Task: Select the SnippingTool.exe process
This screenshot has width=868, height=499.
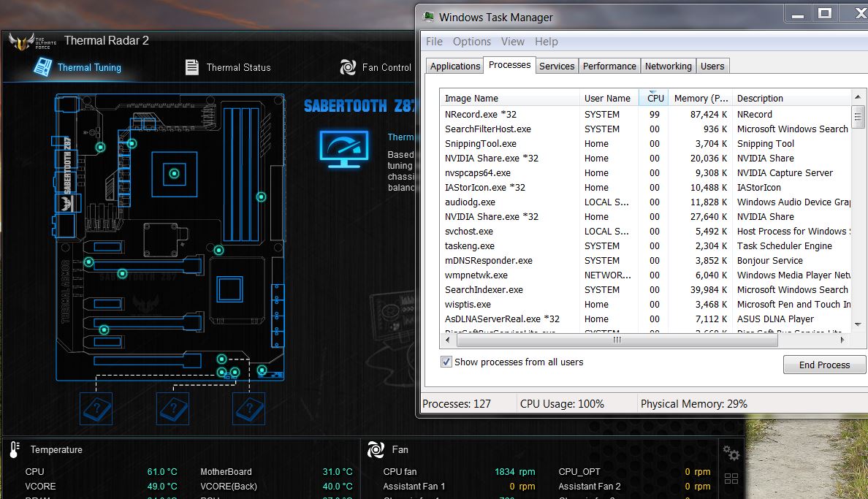Action: [x=646, y=143]
